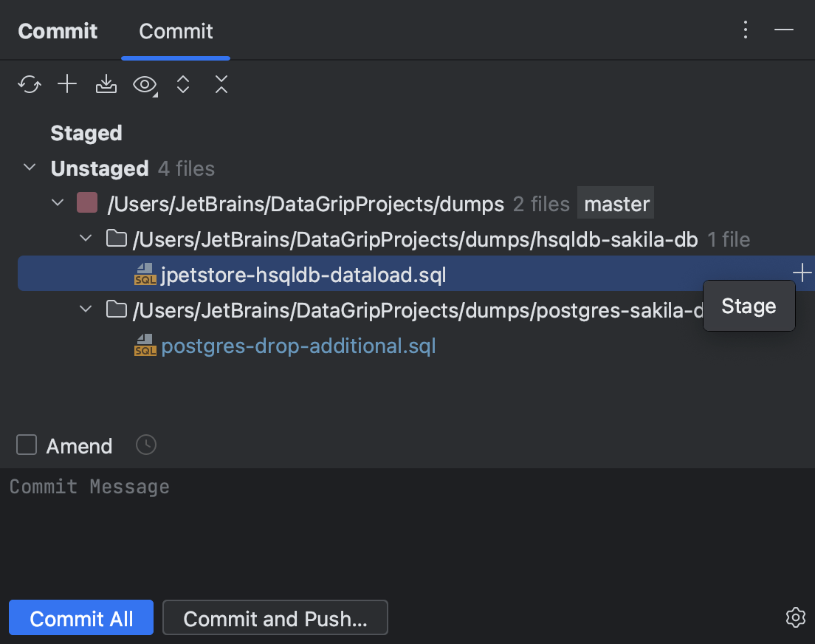Toggle the dumps repository change color marker
Screen dimensions: 815x644
(86, 202)
